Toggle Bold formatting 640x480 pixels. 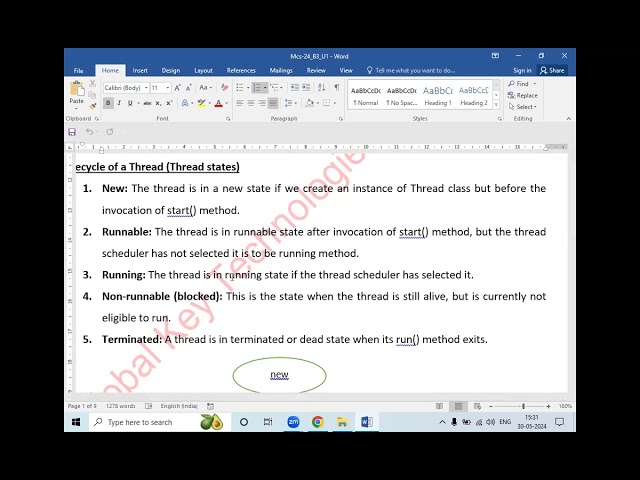click(108, 103)
